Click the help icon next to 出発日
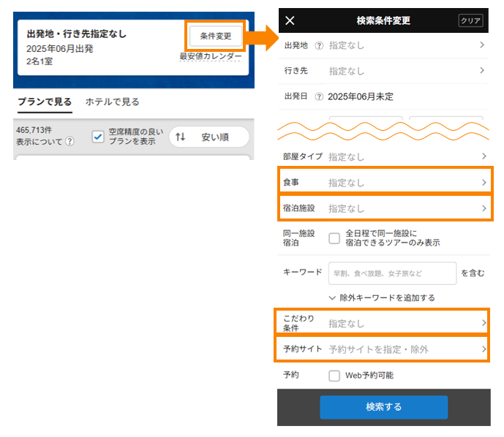The width and height of the screenshot is (504, 437). tap(319, 96)
